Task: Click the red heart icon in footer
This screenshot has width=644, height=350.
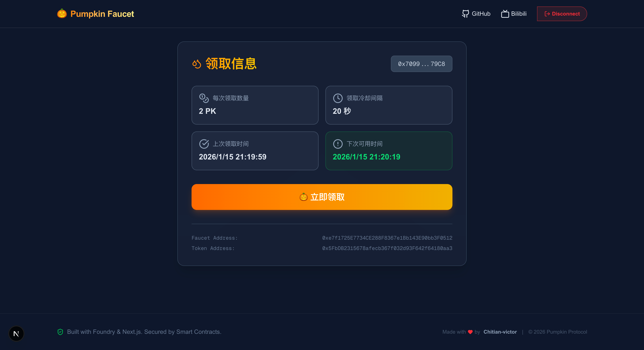Action: click(x=470, y=332)
